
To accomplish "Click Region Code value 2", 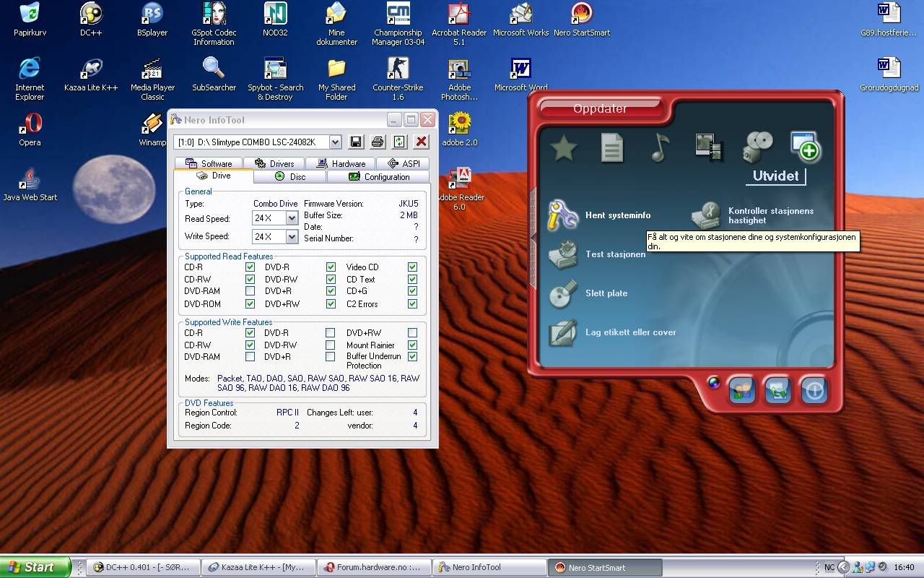I will click(x=297, y=426).
